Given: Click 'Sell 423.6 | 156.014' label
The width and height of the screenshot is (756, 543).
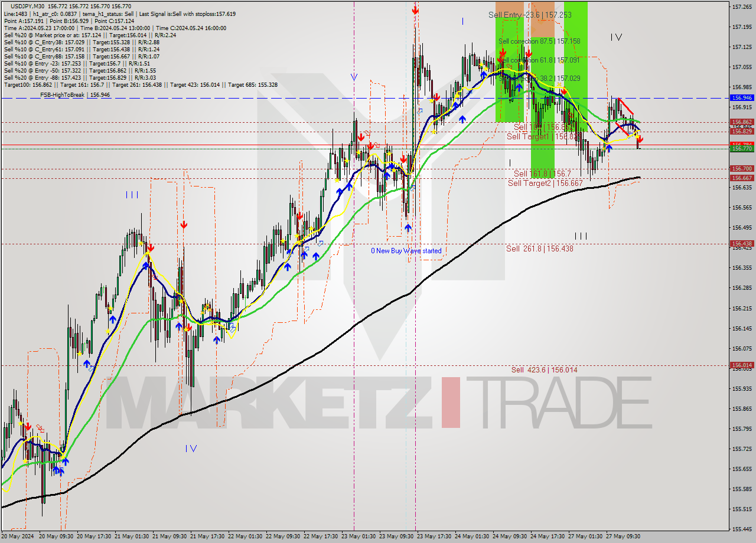Looking at the screenshot, I should [x=545, y=369].
